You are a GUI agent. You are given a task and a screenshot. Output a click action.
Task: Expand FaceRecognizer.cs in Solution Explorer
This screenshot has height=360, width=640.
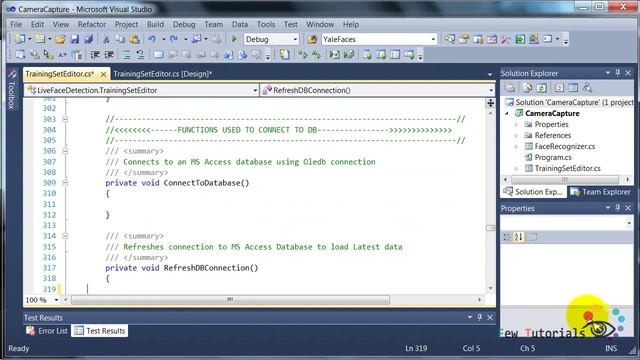tap(516, 147)
